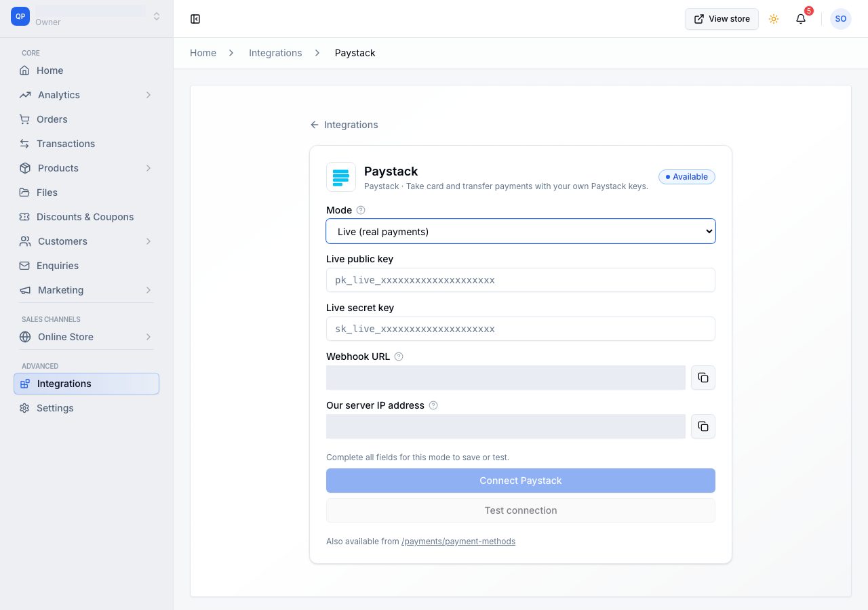Image resolution: width=868 pixels, height=610 pixels.
Task: Switch theme with the sun icon
Action: click(774, 19)
